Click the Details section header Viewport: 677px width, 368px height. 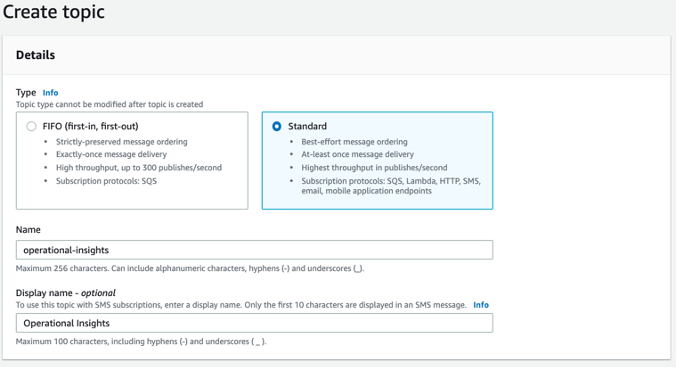coord(35,55)
